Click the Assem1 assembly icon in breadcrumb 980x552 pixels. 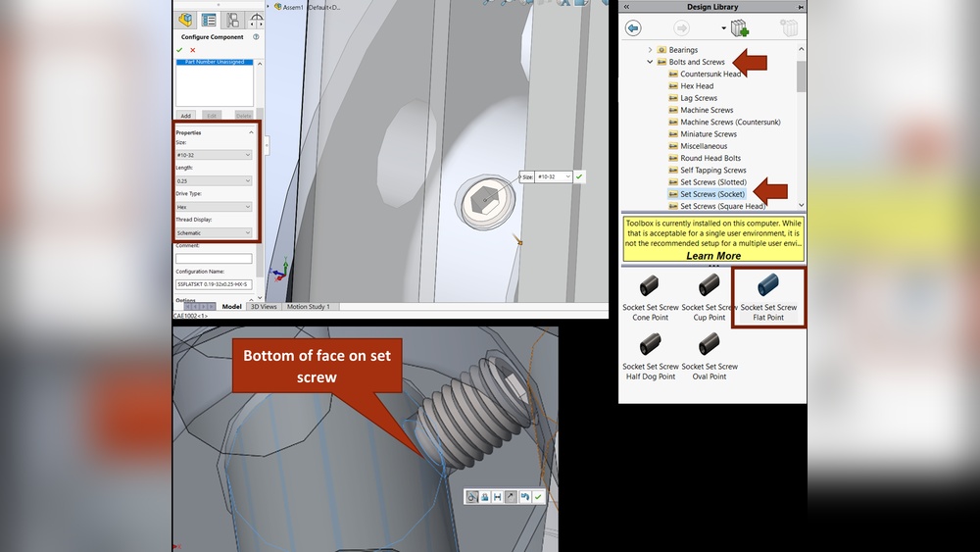278,7
